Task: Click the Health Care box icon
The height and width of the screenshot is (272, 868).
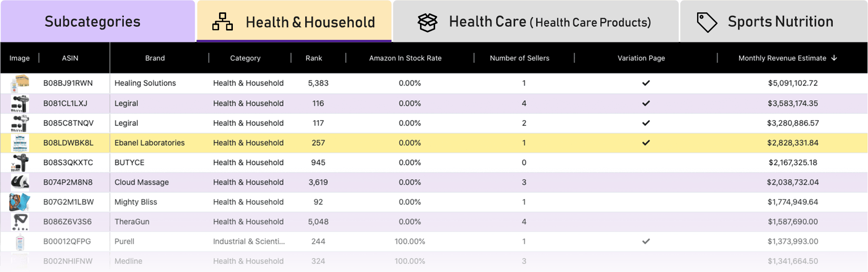Action: pos(427,22)
